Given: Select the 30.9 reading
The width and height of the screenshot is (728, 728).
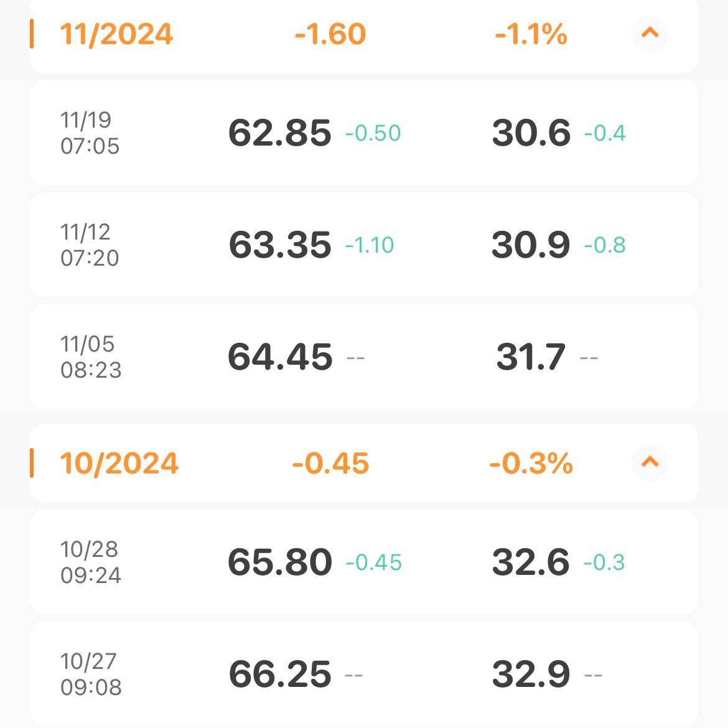Looking at the screenshot, I should pos(530,245).
